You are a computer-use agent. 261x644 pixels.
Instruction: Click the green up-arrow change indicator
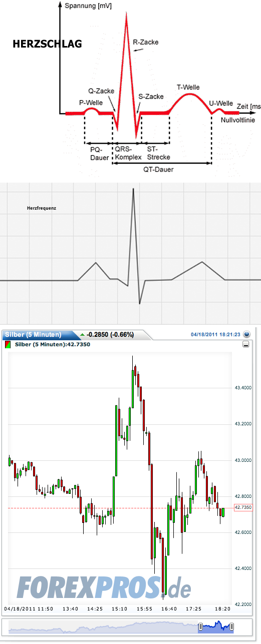pos(82,334)
